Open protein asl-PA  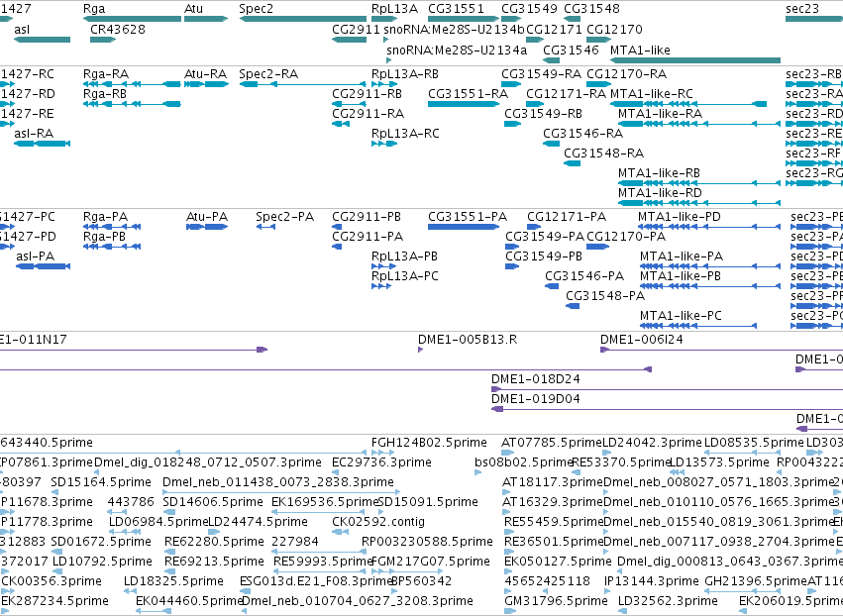click(43, 266)
